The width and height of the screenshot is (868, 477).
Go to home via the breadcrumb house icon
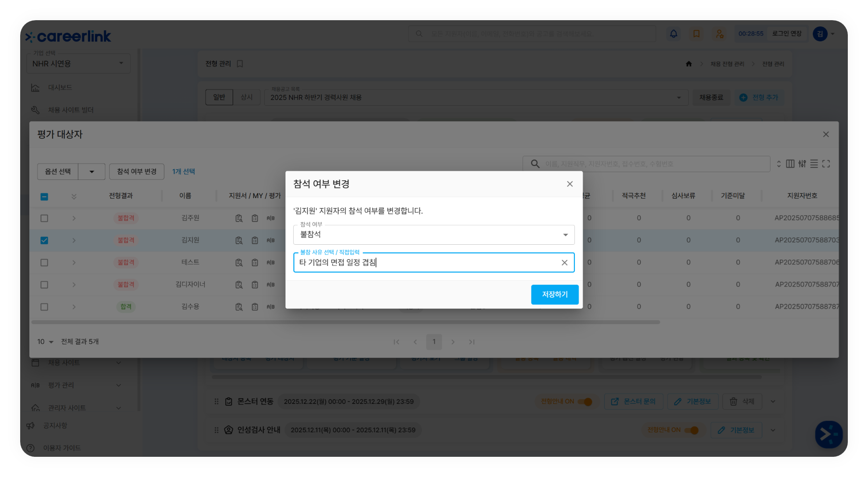(x=689, y=64)
